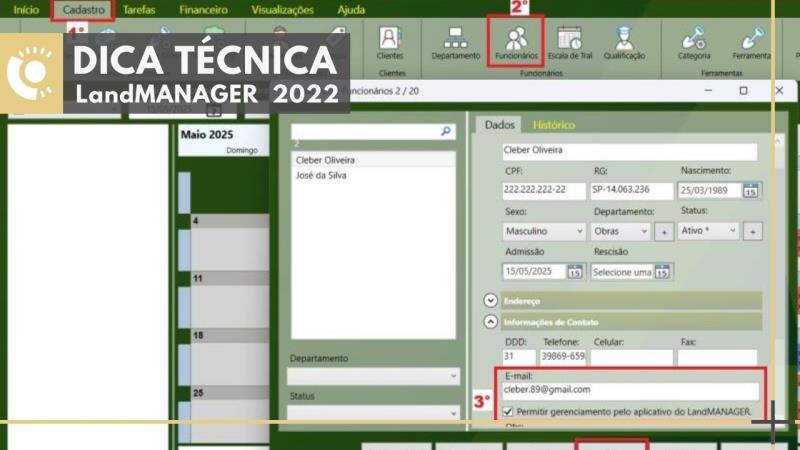Add a new department with plus button
Image resolution: width=800 pixels, height=450 pixels.
pos(664,232)
